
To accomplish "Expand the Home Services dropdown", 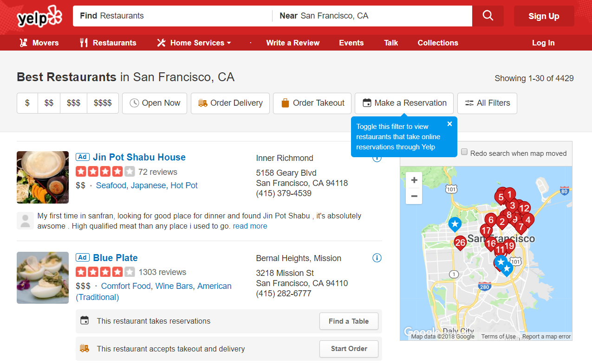I will click(x=194, y=43).
